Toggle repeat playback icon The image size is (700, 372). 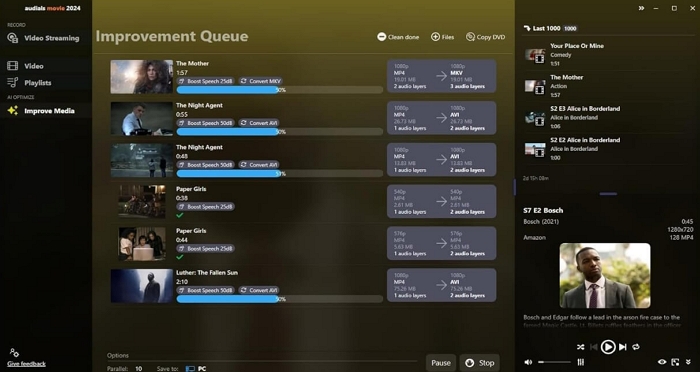pos(636,347)
